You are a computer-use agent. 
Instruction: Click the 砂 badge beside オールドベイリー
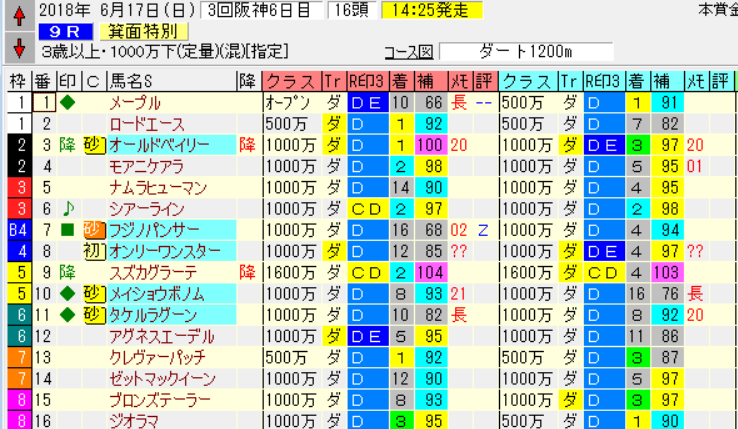[x=94, y=145]
